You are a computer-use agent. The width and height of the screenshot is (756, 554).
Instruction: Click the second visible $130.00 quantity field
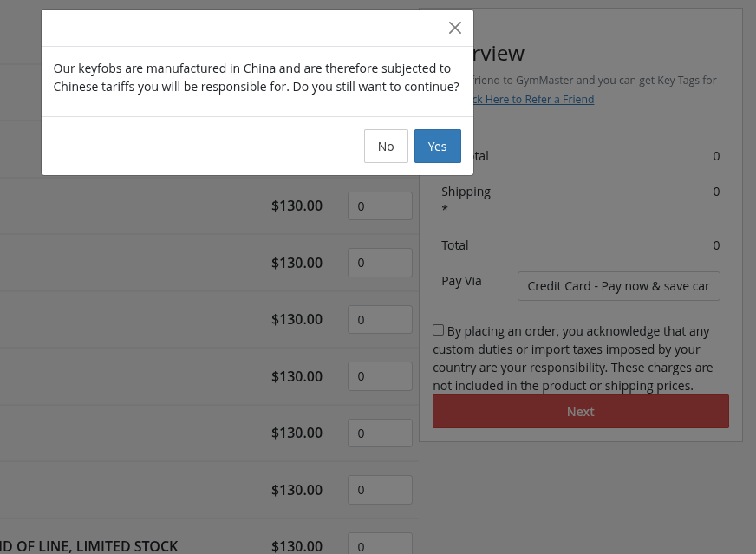pos(380,263)
